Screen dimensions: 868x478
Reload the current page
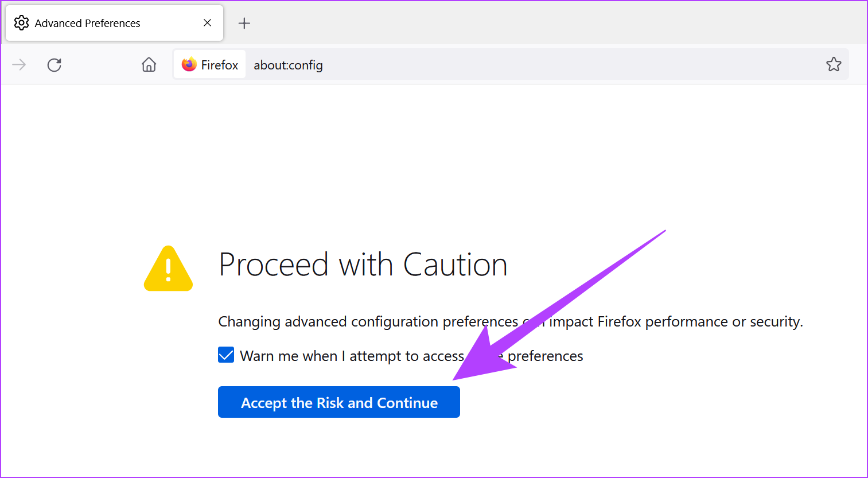(x=55, y=65)
